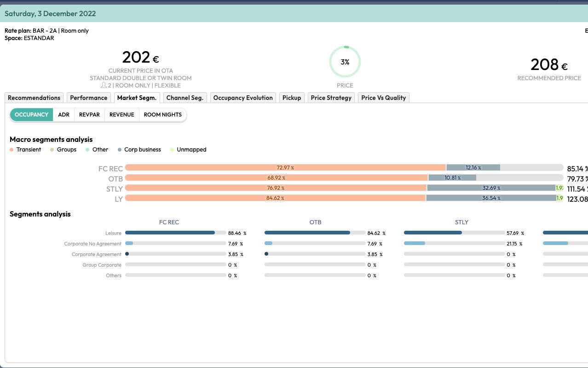Viewport: 588px width, 368px height.
Task: Click the 72.97% Transient bar in FC REC
Action: coord(285,168)
